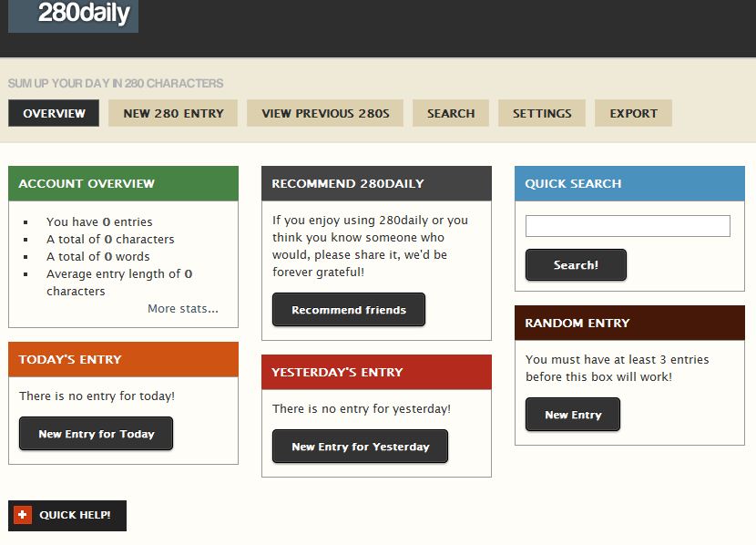Focus the Quick Search input field
756x545 pixels.
(x=628, y=226)
